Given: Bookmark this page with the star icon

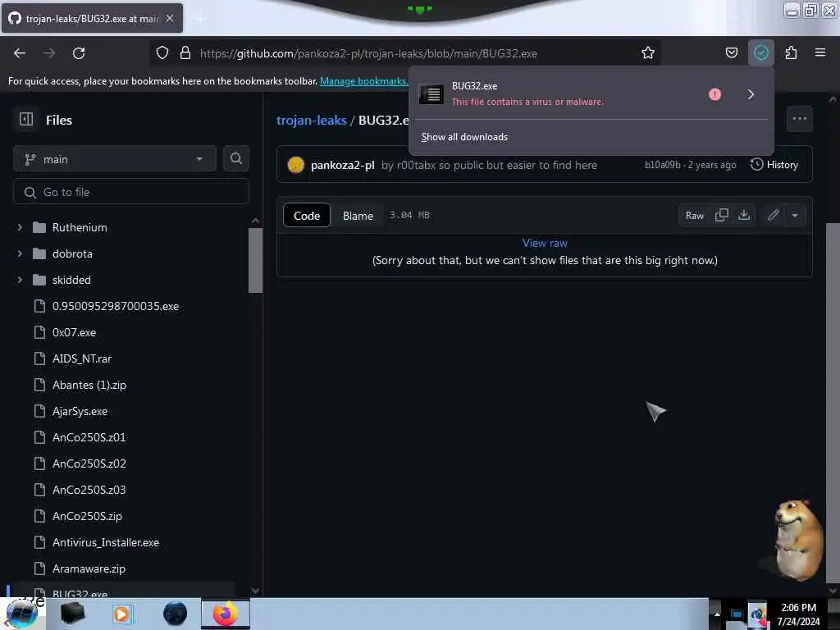Looking at the screenshot, I should pyautogui.click(x=648, y=52).
